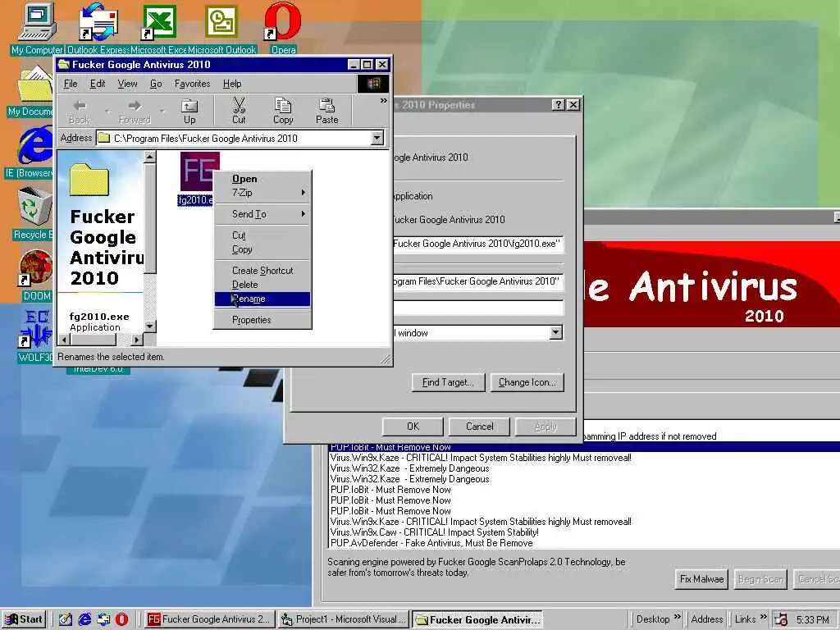Expand the Send To submenu
This screenshot has height=630, width=840.
pos(262,214)
